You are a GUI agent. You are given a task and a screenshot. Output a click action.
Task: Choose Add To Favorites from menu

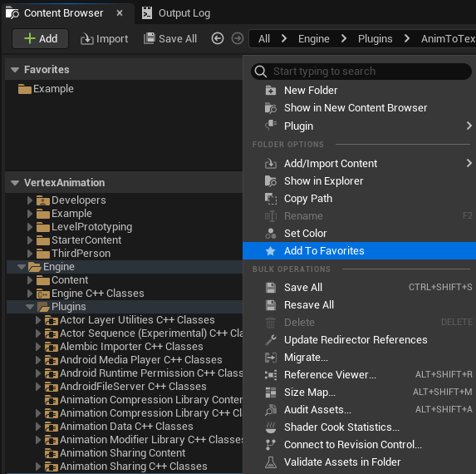click(360, 251)
